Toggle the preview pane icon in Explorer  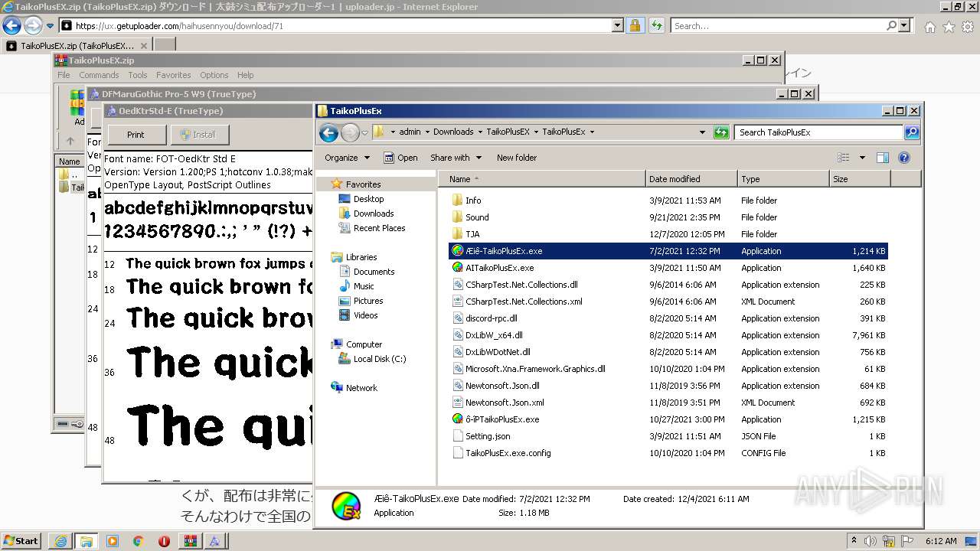tap(882, 158)
